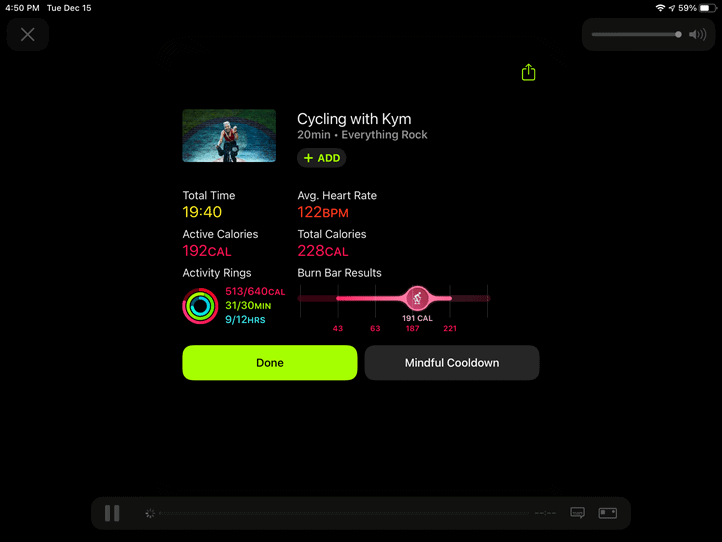This screenshot has height=542, width=722.
Task: Add Cycling with Kym to library
Action: pyautogui.click(x=321, y=158)
